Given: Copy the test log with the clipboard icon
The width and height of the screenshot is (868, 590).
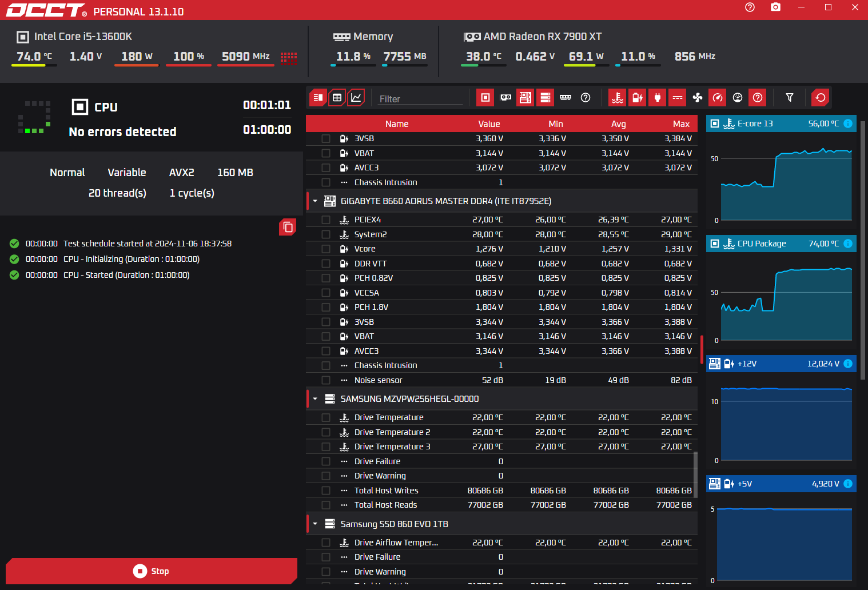Looking at the screenshot, I should tap(288, 227).
